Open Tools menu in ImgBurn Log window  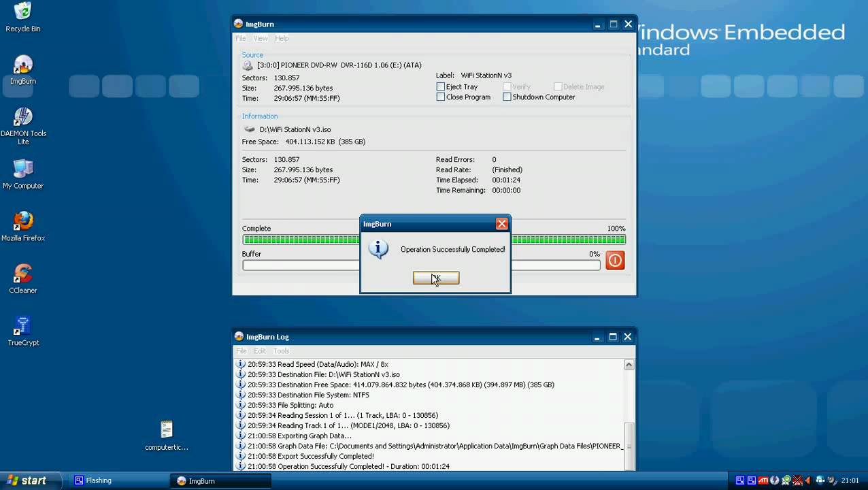click(x=281, y=350)
